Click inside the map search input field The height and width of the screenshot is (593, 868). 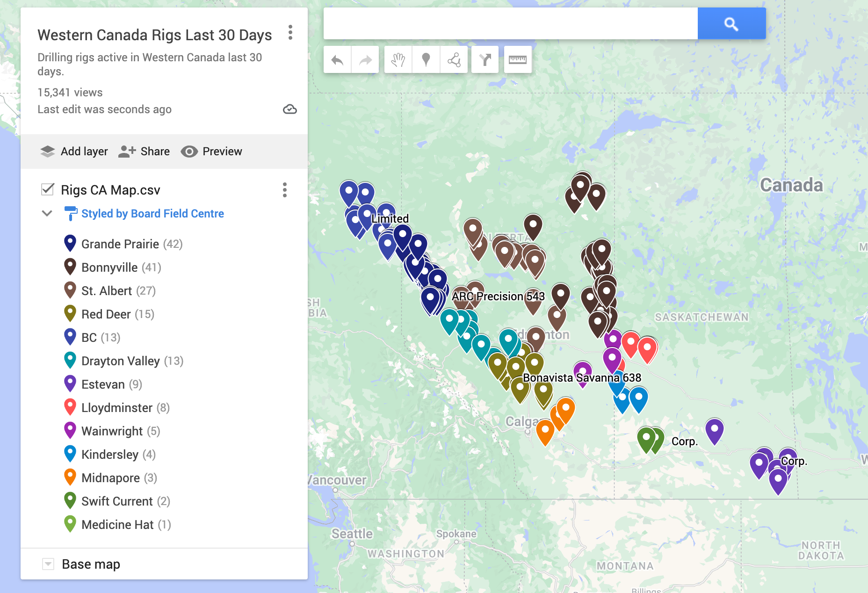(x=510, y=23)
